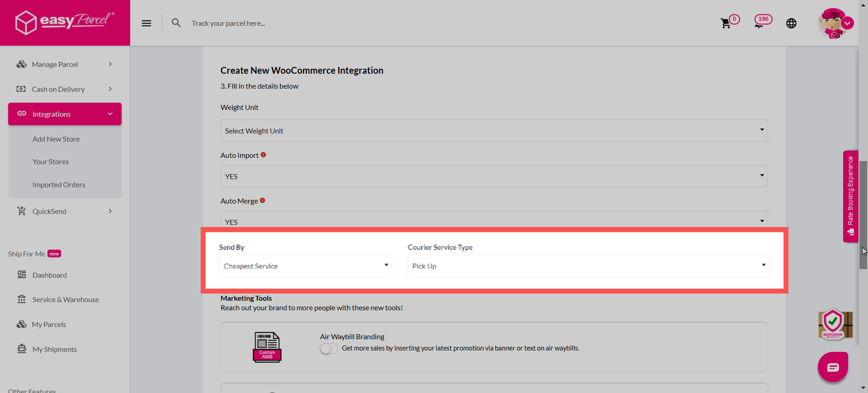The height and width of the screenshot is (393, 868).
Task: Go to Imported Orders
Action: pyautogui.click(x=59, y=185)
